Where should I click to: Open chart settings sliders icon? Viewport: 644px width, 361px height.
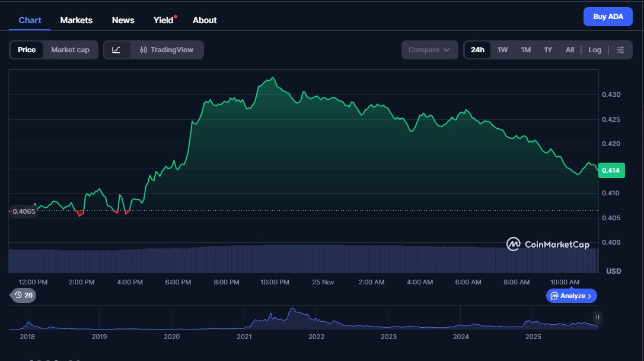pyautogui.click(x=620, y=50)
